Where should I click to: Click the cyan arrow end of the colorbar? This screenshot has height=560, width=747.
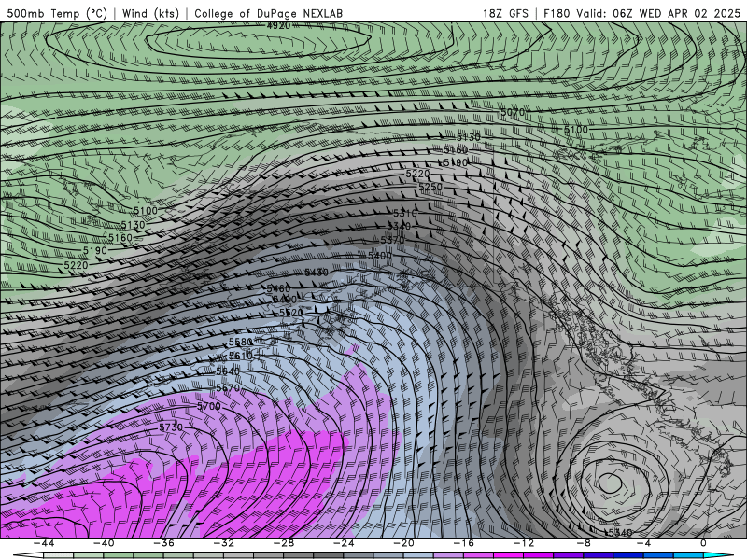[719, 555]
